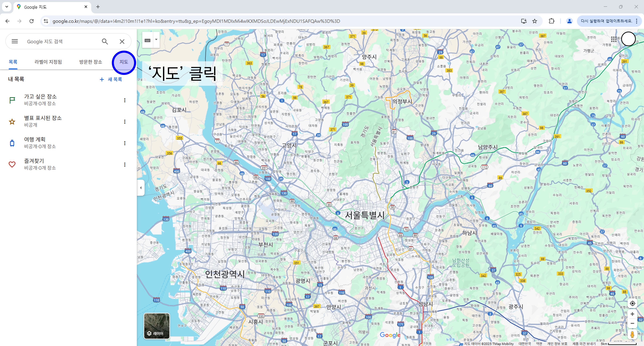The height and width of the screenshot is (346, 644).
Task: Open the hamburger menu in search box
Action: point(15,41)
